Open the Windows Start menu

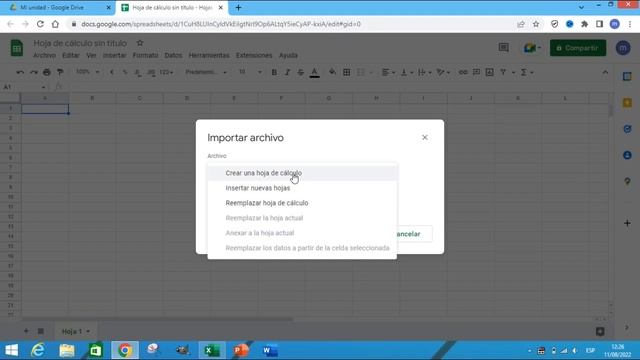pos(11,350)
